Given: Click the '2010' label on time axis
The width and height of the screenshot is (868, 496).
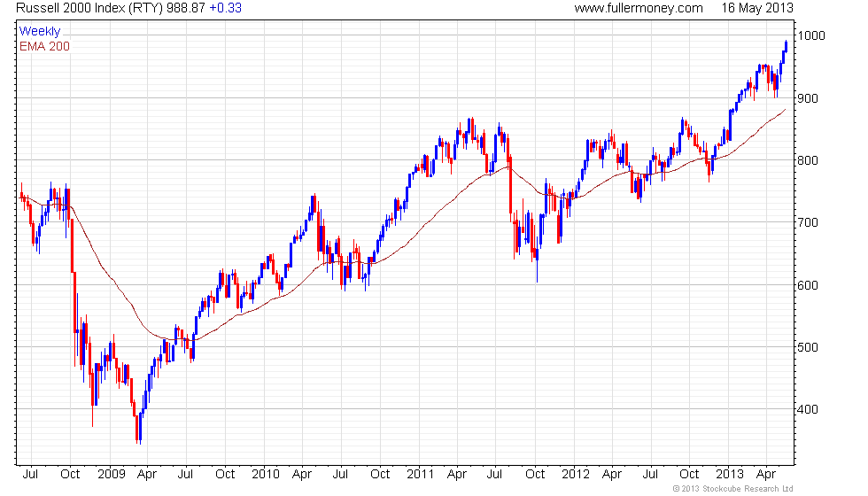Looking at the screenshot, I should tap(266, 475).
